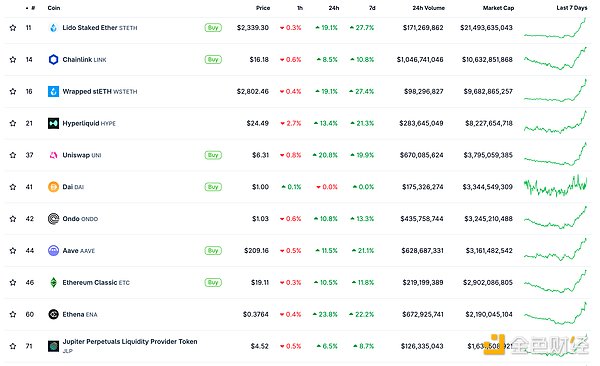600x366 pixels.
Task: Click the Aave ghost icon
Action: pyautogui.click(x=54, y=250)
